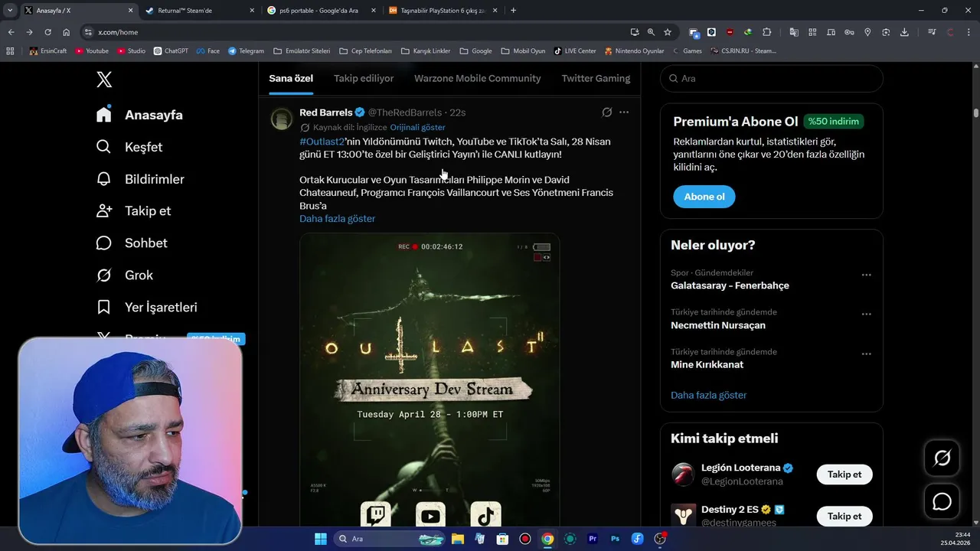Open Takip et in sidebar
The height and width of the screenshot is (551, 980).
click(133, 210)
